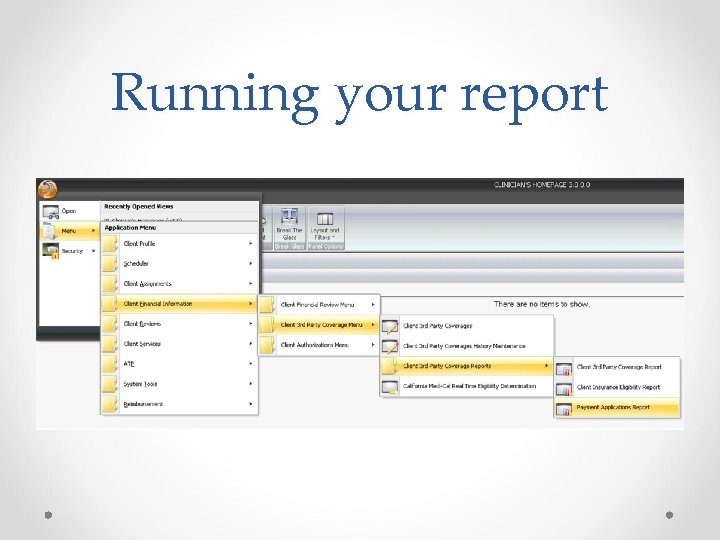Expand the Client Profile submenu arrow
This screenshot has height=540, width=720.
point(251,243)
